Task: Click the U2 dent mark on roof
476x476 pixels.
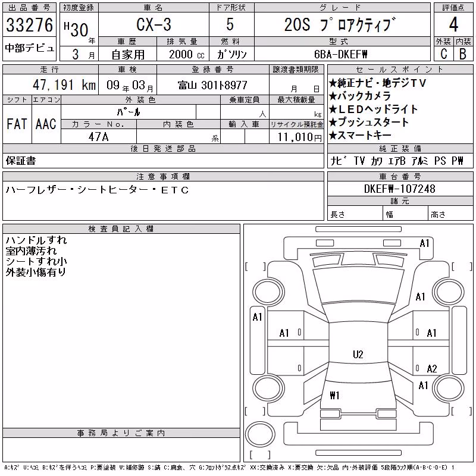Action: (x=358, y=354)
